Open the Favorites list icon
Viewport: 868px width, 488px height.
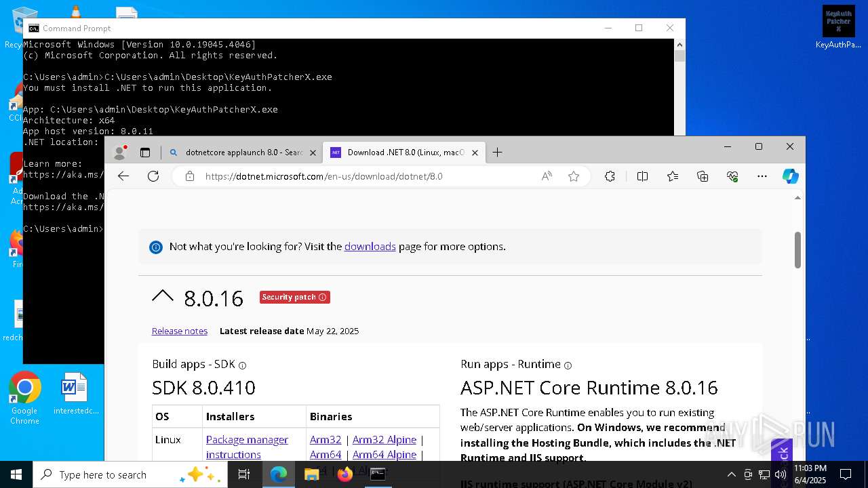[672, 176]
